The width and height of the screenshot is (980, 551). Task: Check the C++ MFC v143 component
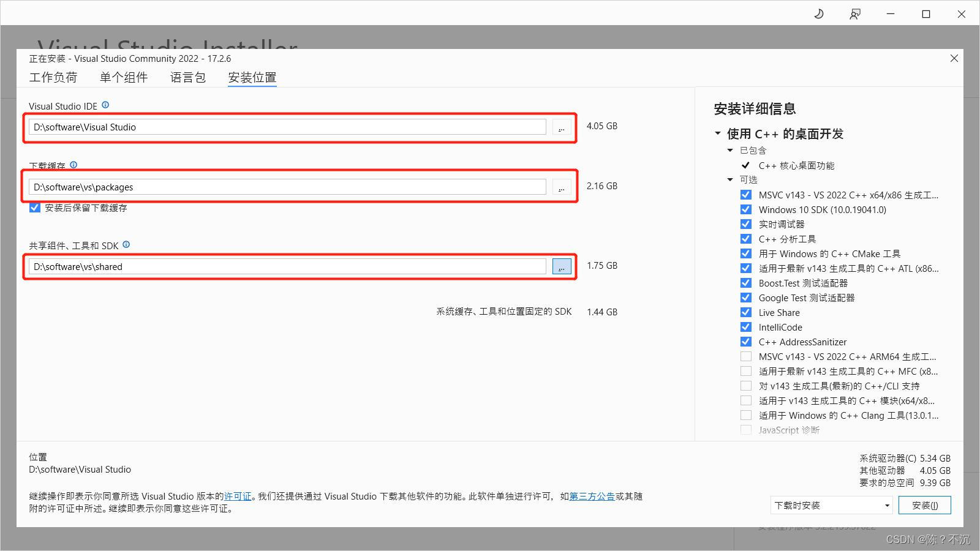click(x=745, y=371)
